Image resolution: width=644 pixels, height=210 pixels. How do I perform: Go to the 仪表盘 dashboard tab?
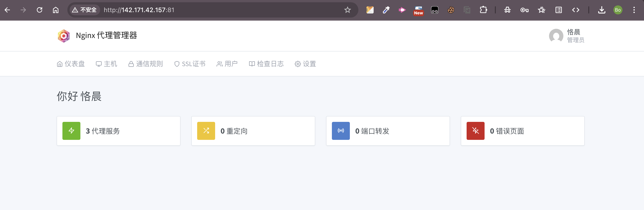71,64
